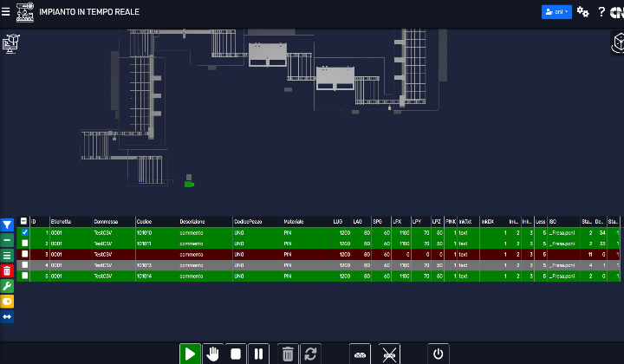
Task: Click the ISO column header
Action: pos(564,222)
